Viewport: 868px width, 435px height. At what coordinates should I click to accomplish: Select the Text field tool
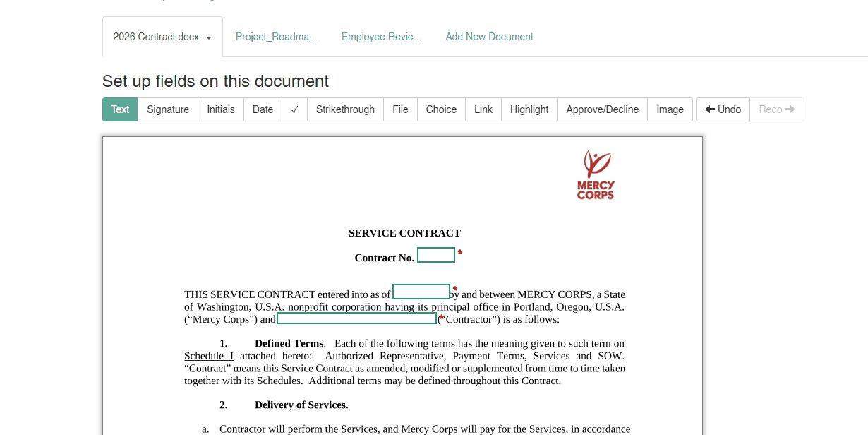click(x=120, y=109)
